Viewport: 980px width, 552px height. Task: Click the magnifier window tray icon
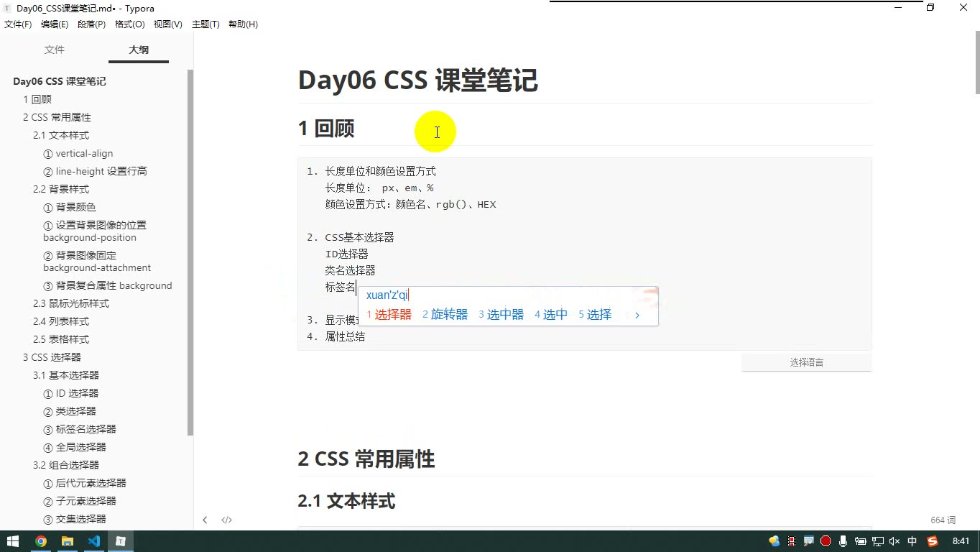[x=808, y=541]
